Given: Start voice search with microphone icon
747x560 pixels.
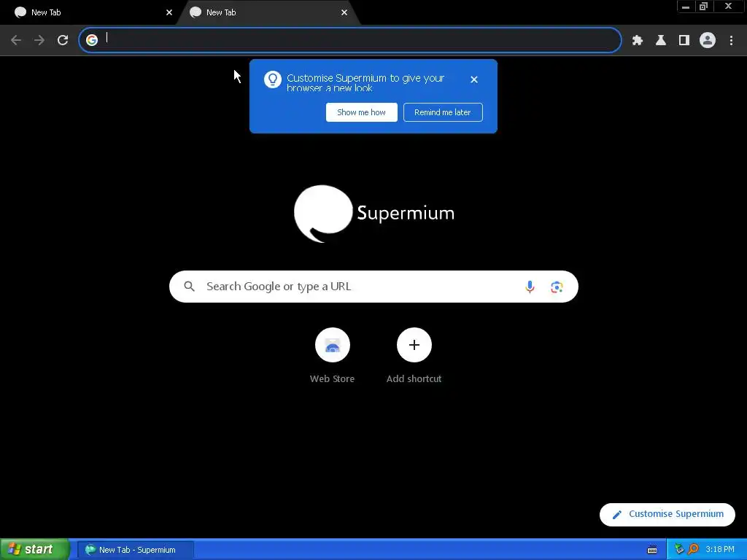Looking at the screenshot, I should 530,287.
